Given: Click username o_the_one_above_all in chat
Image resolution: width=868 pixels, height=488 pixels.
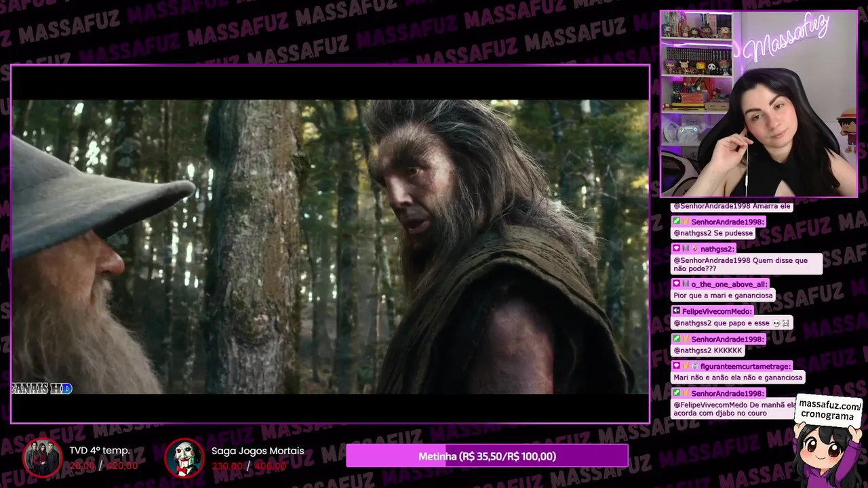Looking at the screenshot, I should point(729,284).
